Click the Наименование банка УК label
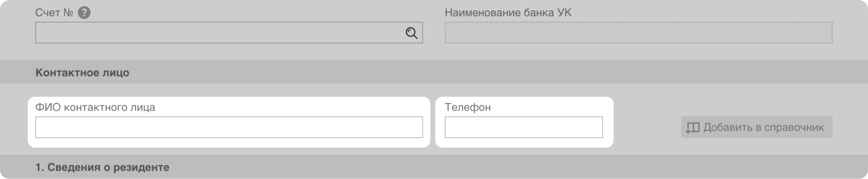Screen dimensions: 868x179 coord(508,13)
